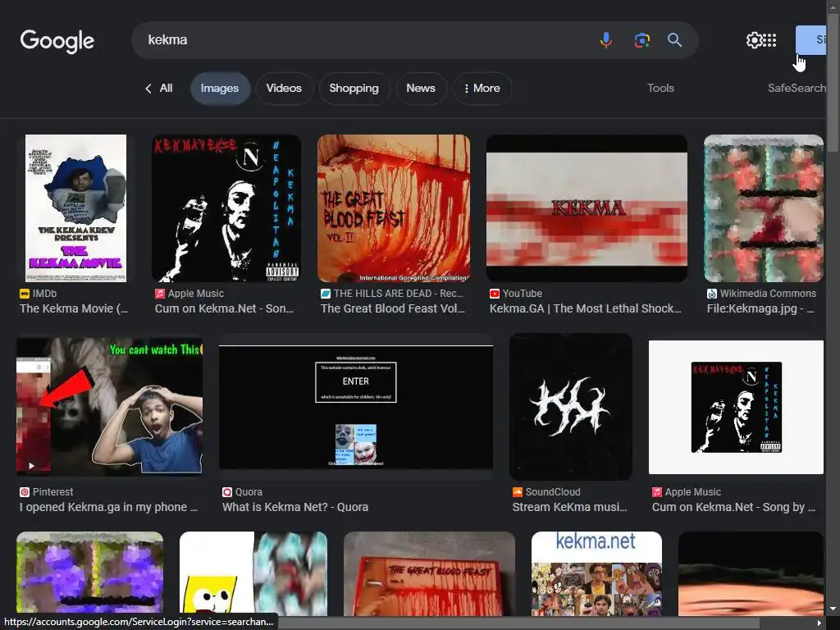
Task: Start voice search with the microphone icon
Action: (x=606, y=40)
